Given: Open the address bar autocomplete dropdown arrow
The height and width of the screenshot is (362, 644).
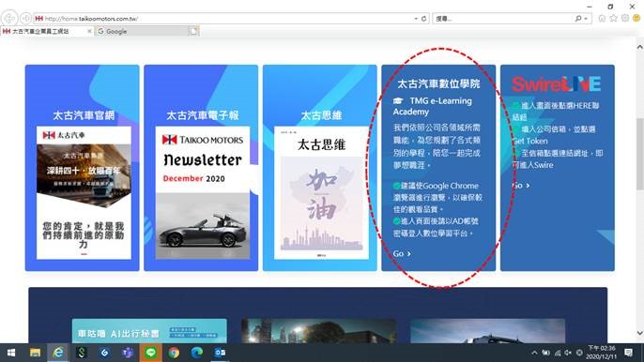Looking at the screenshot, I should coord(416,19).
